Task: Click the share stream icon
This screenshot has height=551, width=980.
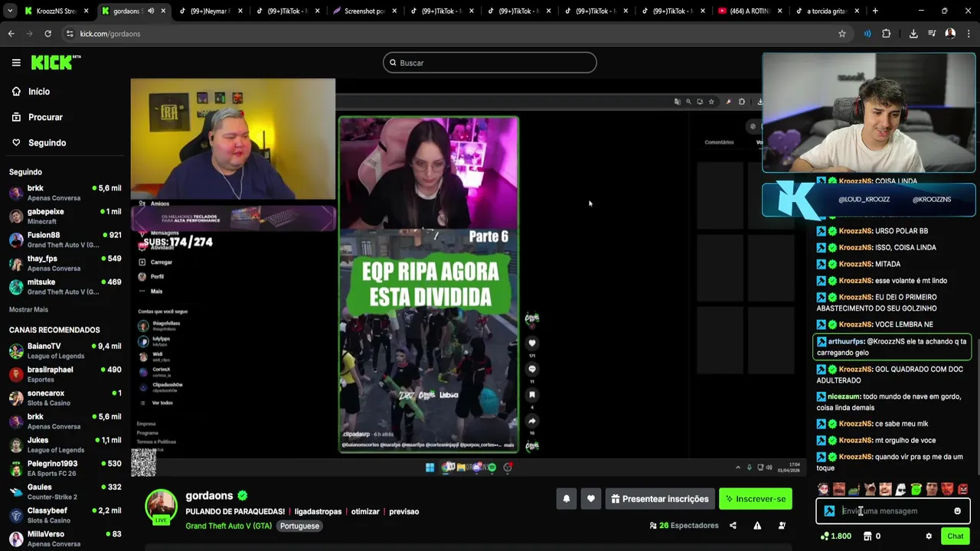Action: click(x=733, y=526)
